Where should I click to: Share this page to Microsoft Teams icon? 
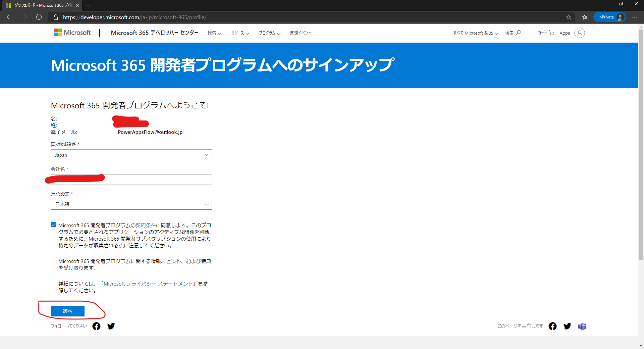(x=582, y=326)
